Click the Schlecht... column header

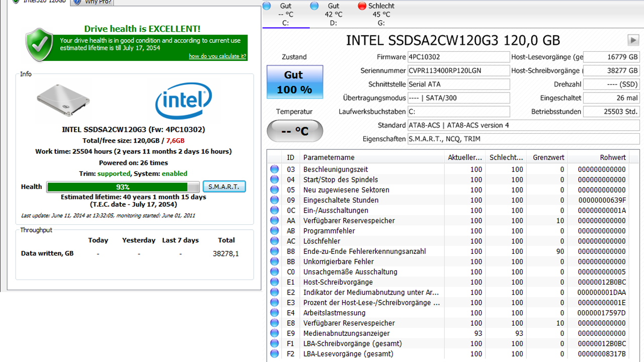coord(506,157)
